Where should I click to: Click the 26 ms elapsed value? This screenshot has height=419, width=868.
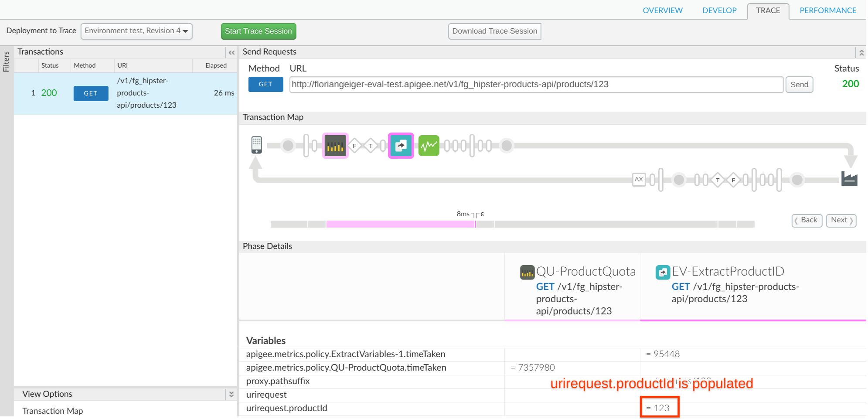[x=224, y=93]
